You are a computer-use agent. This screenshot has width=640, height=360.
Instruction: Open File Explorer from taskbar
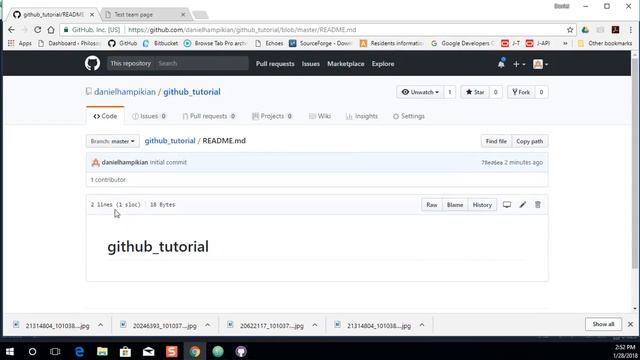click(x=102, y=351)
